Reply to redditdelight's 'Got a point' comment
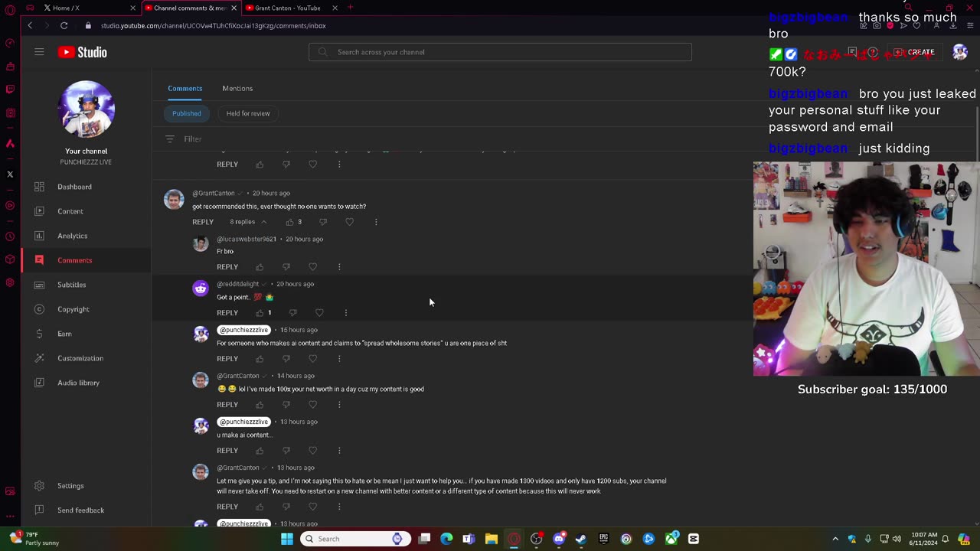Screen dimensions: 980x551 pyautogui.click(x=227, y=313)
